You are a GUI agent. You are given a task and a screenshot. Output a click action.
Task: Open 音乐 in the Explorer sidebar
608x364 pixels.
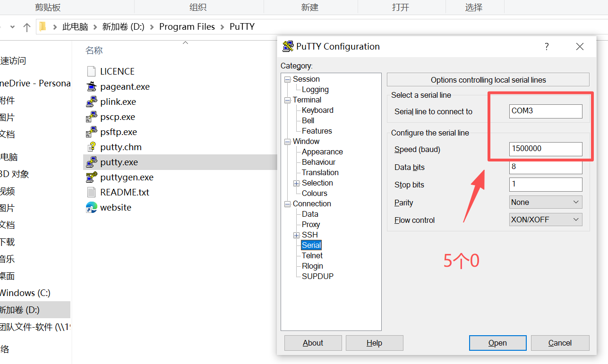tap(7, 259)
